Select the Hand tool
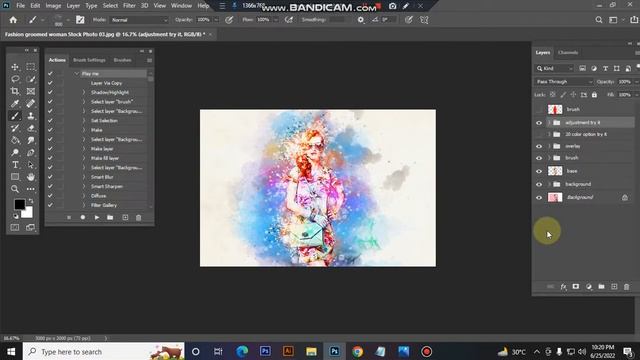 pyautogui.click(x=31, y=177)
